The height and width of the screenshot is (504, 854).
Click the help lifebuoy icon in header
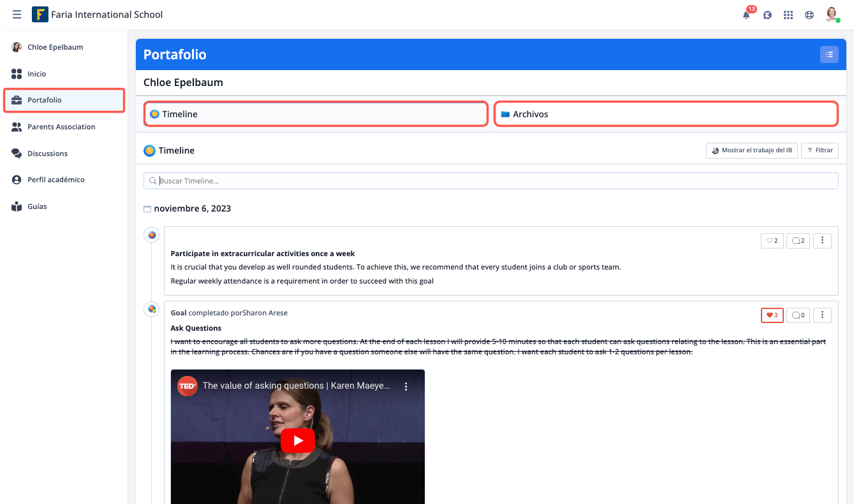coord(809,15)
